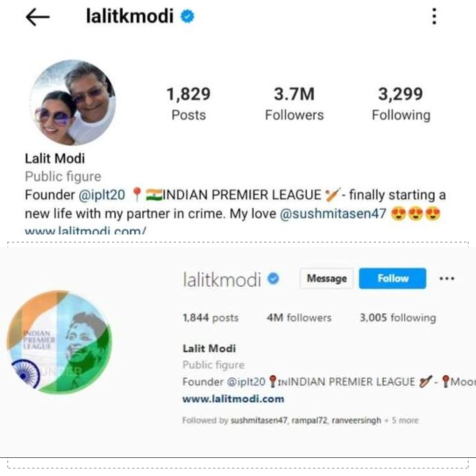Open the vertical three-dot options menu
Screen dimensions: 476x476
click(x=435, y=16)
